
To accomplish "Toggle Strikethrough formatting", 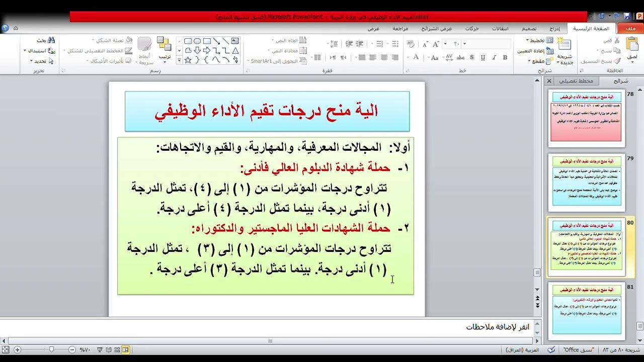I will tap(460, 58).
